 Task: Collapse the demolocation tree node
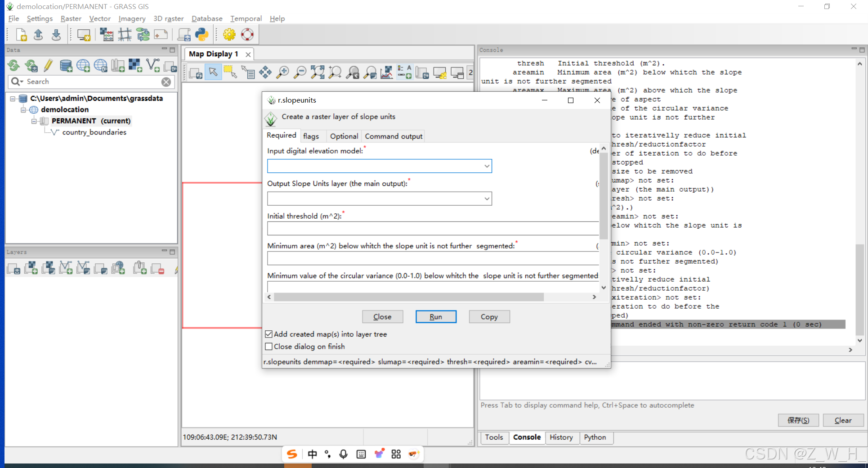coord(23,110)
